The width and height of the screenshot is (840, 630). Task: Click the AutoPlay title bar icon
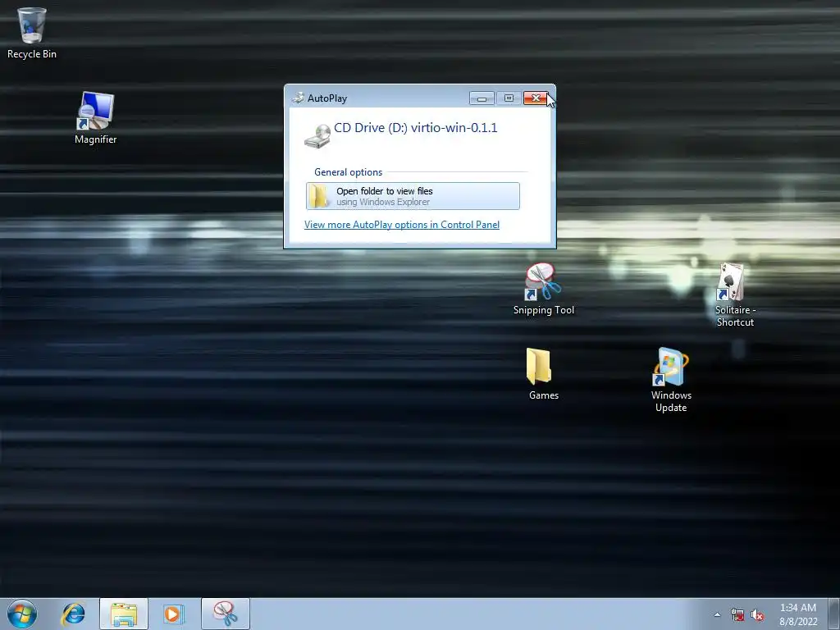(x=298, y=98)
